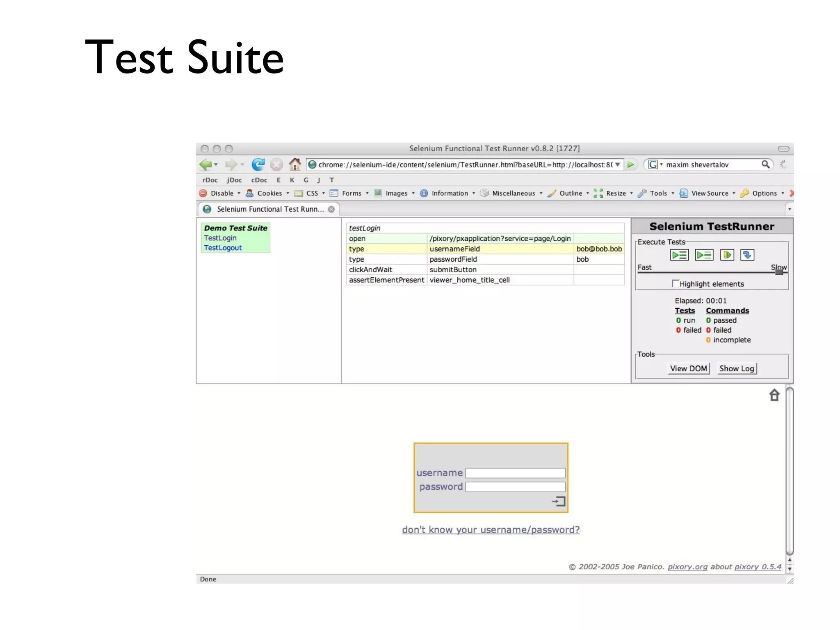This screenshot has width=840, height=630.
Task: Click the browser Reload icon
Action: point(258,164)
